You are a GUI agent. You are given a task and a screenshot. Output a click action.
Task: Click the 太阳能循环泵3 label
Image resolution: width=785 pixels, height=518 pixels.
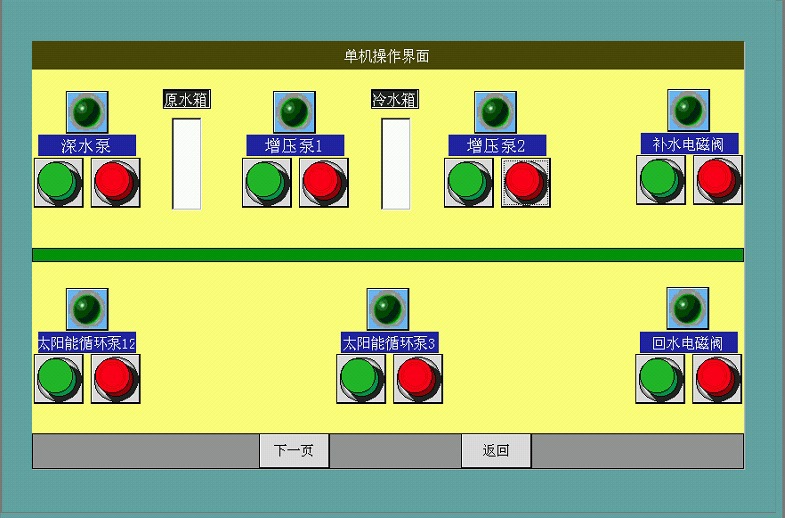click(x=389, y=343)
